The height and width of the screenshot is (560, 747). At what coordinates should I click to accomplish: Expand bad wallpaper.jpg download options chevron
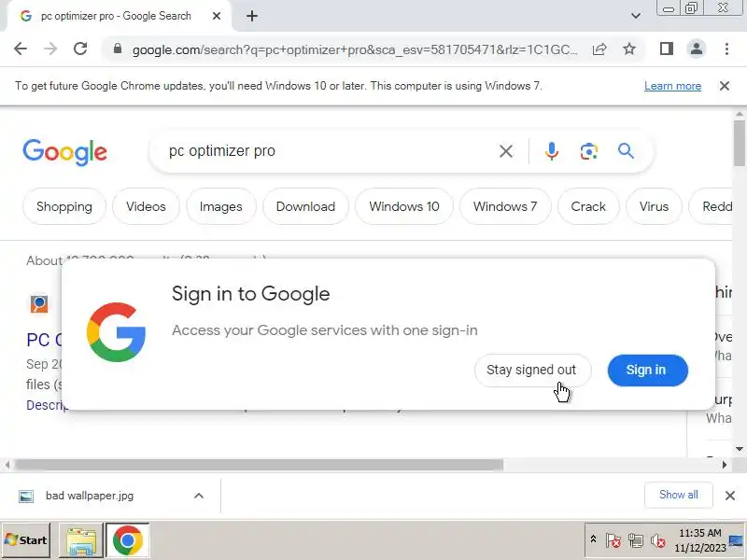[199, 496]
